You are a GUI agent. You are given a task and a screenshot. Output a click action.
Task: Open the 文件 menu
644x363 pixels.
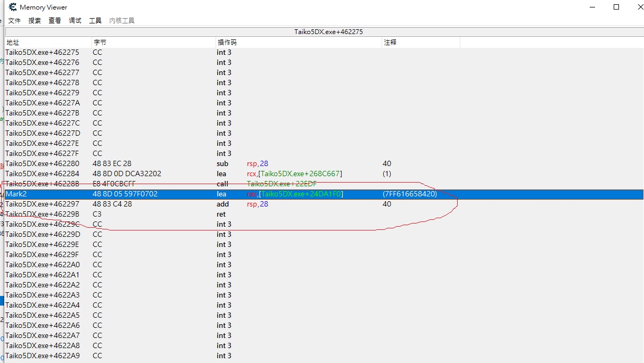[14, 21]
